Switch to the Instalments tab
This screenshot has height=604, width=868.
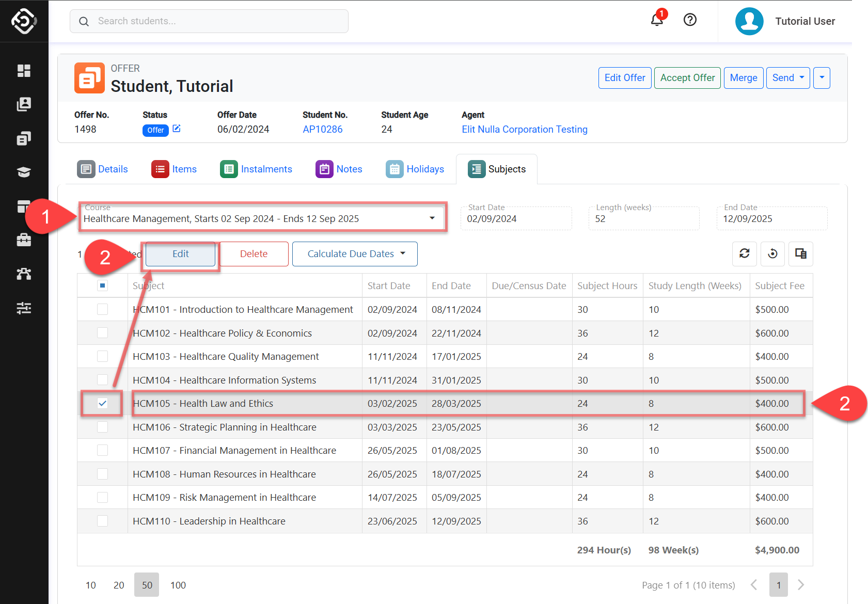coord(256,169)
